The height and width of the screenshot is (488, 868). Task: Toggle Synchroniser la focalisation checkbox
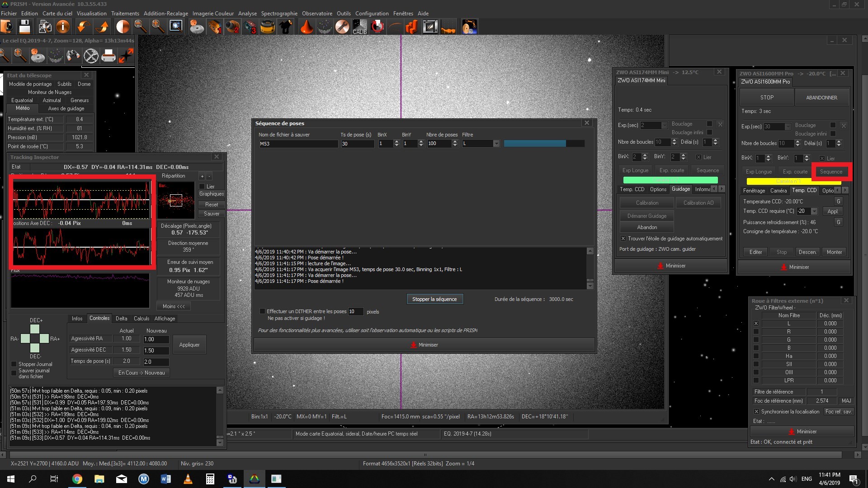tap(756, 412)
